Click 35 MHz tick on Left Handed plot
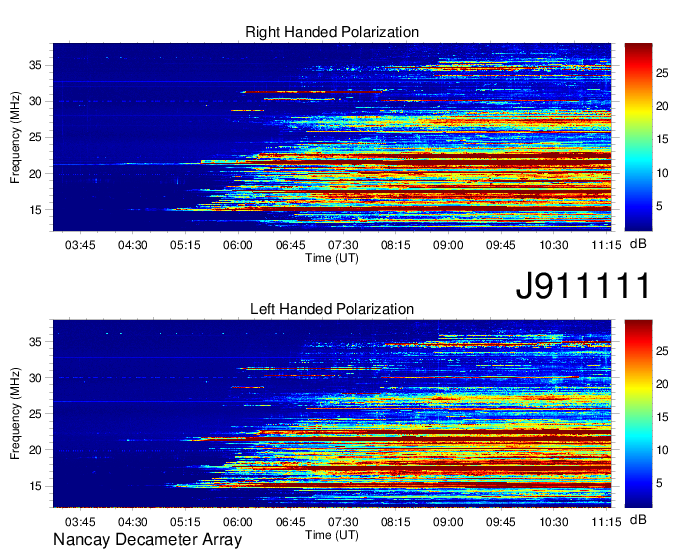The image size is (680, 552). tap(35, 342)
